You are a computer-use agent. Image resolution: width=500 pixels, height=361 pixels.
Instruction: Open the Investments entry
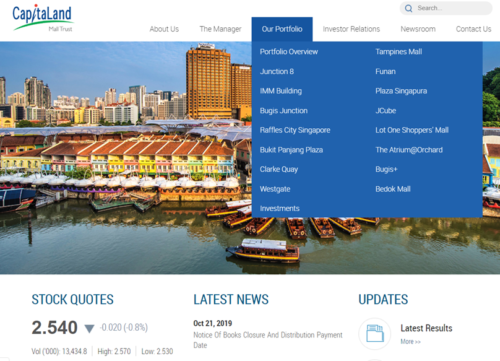pyautogui.click(x=280, y=209)
